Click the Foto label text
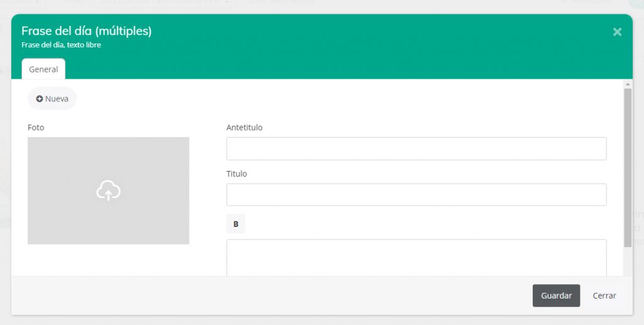Viewport: 644px width, 325px height. click(x=36, y=128)
